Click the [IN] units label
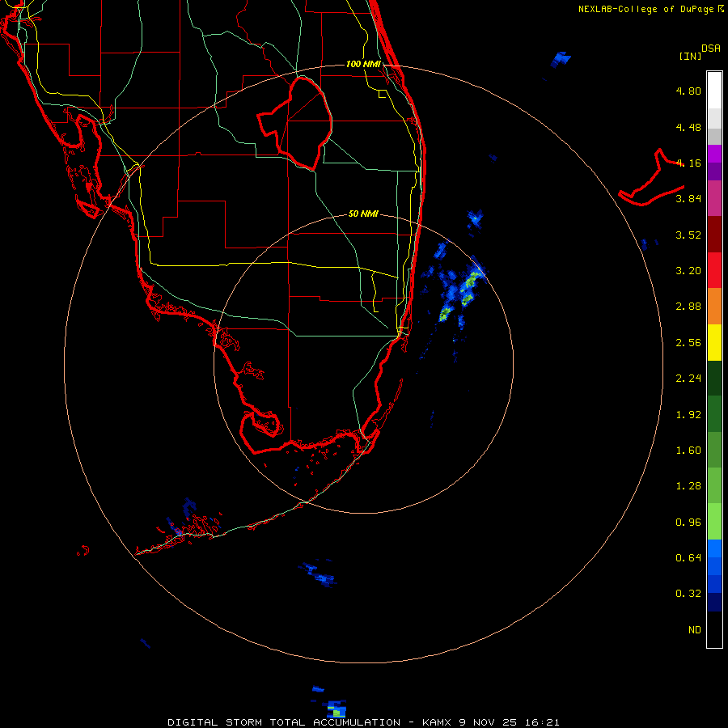728x728 pixels. tap(691, 56)
